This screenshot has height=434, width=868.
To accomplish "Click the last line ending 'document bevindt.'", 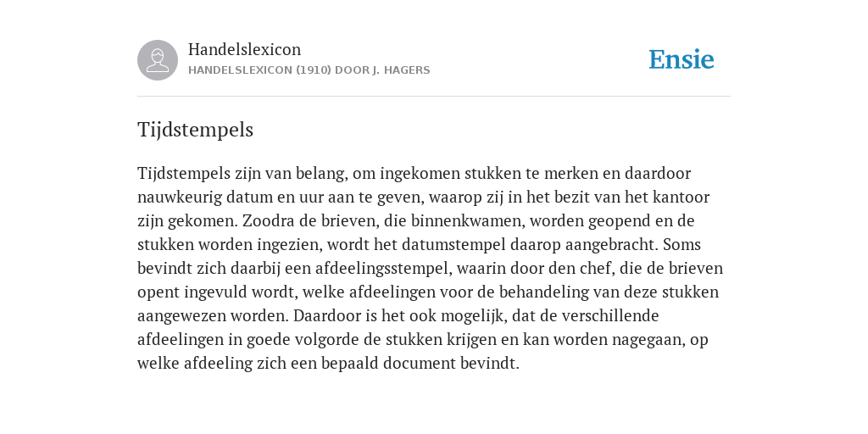I will pyautogui.click(x=328, y=363).
